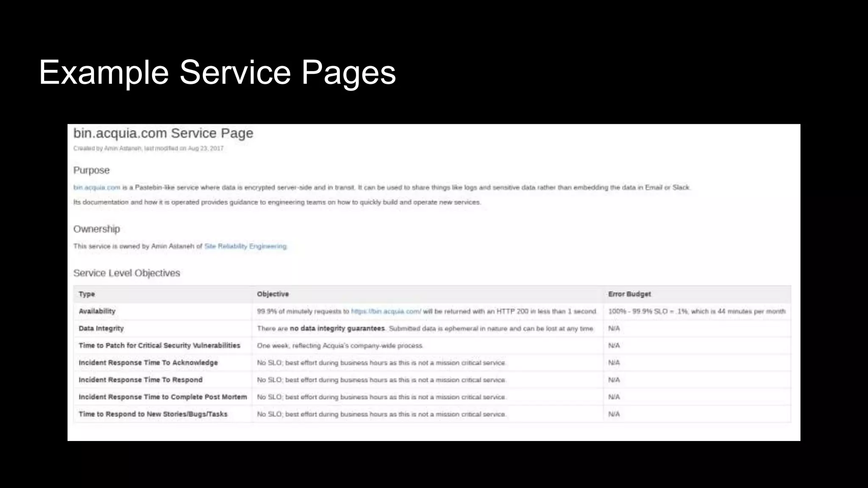Select the 'Purpose' section heading
The width and height of the screenshot is (868, 488).
click(x=92, y=170)
